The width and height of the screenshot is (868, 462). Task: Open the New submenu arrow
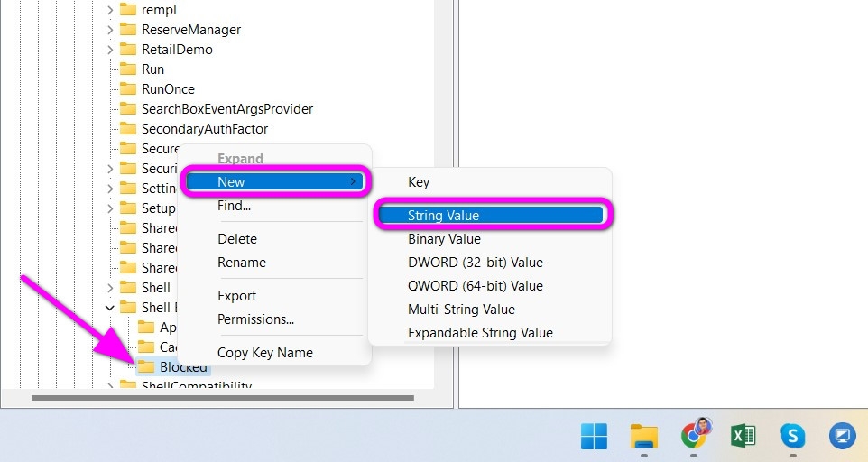click(x=353, y=181)
